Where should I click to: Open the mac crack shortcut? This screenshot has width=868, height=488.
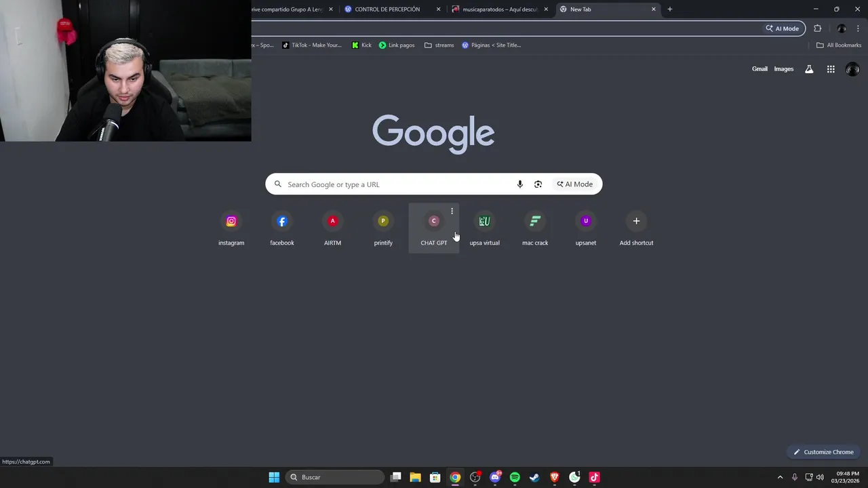tap(535, 228)
